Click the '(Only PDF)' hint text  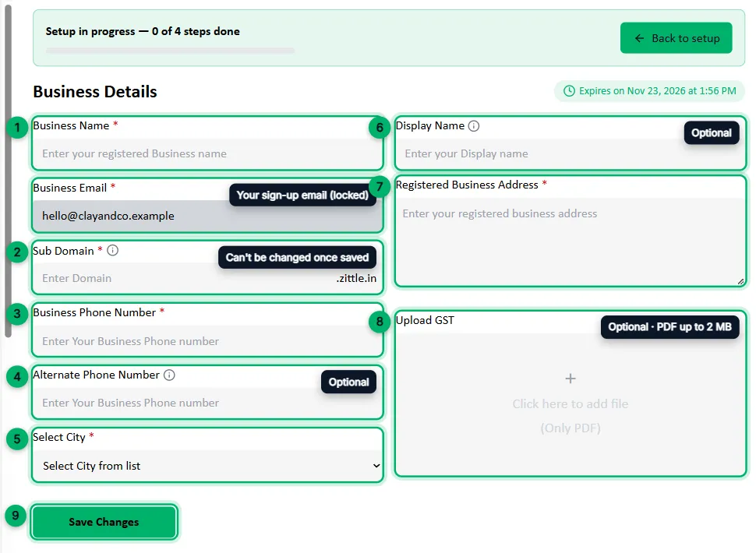coord(571,428)
